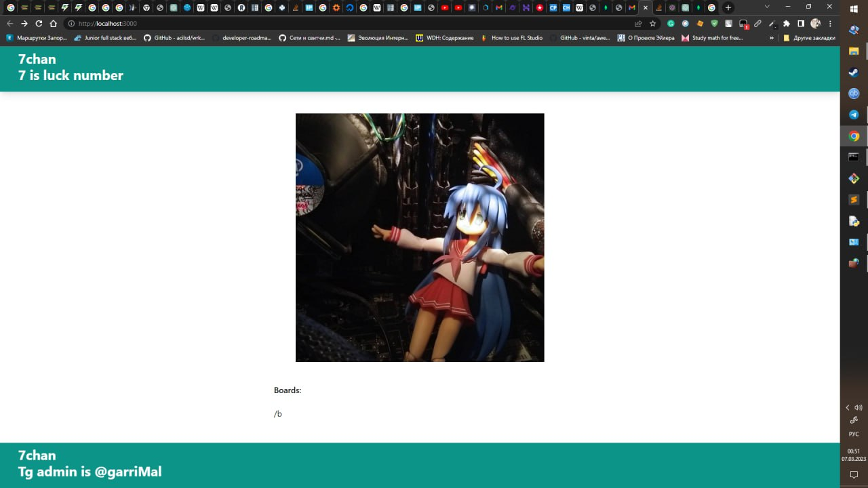Viewport: 868px width, 488px height.
Task: Switch to the Gmail tab
Action: pyautogui.click(x=498, y=6)
